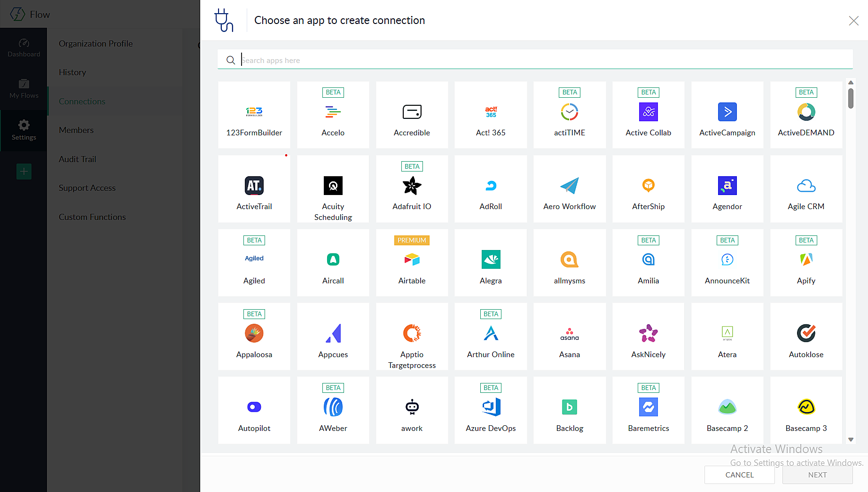Image resolution: width=868 pixels, height=492 pixels.
Task: Select the AfterShip app icon
Action: (649, 186)
